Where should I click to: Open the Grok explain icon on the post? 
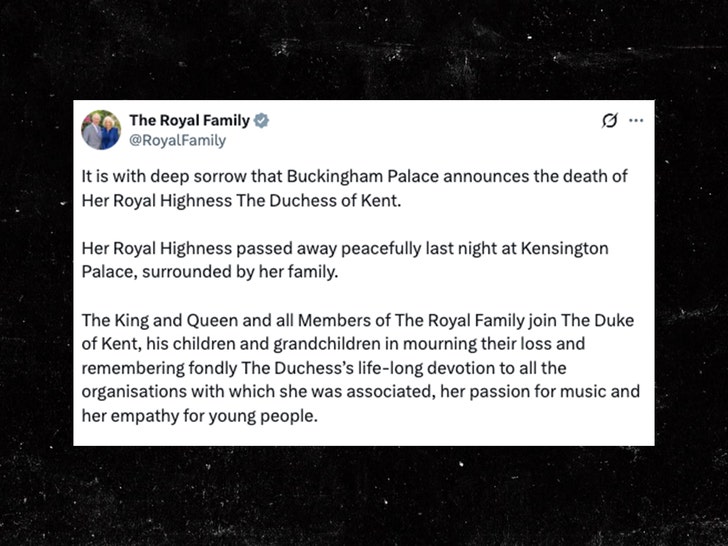tap(608, 121)
